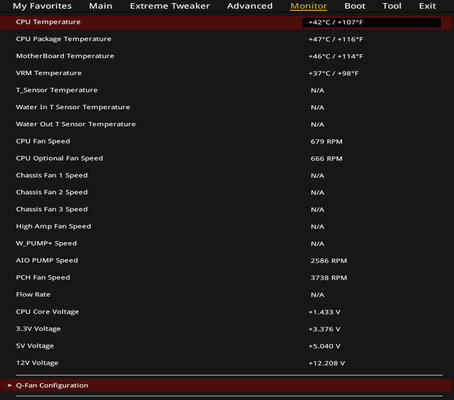
Task: Click N/A value for Water In T Sensor
Action: 317,107
